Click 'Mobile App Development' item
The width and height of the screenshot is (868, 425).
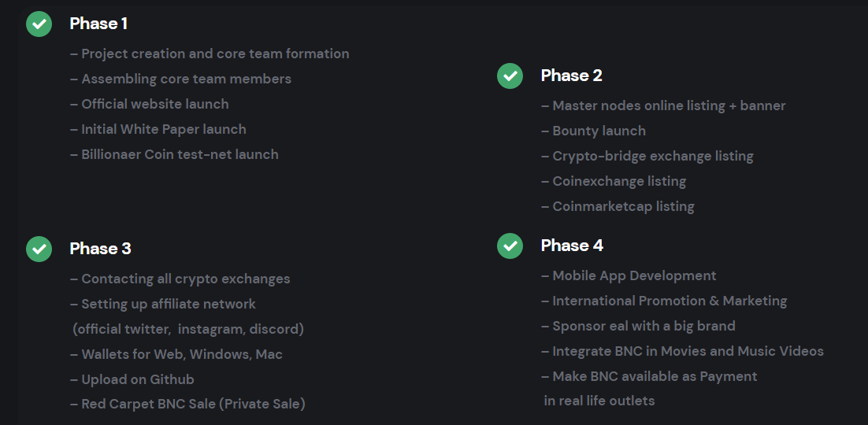pos(629,275)
